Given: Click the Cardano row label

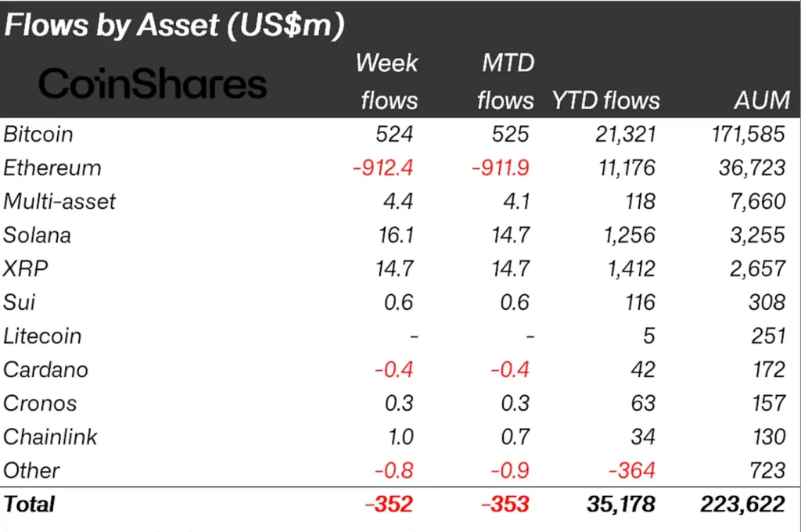Looking at the screenshot, I should (45, 370).
